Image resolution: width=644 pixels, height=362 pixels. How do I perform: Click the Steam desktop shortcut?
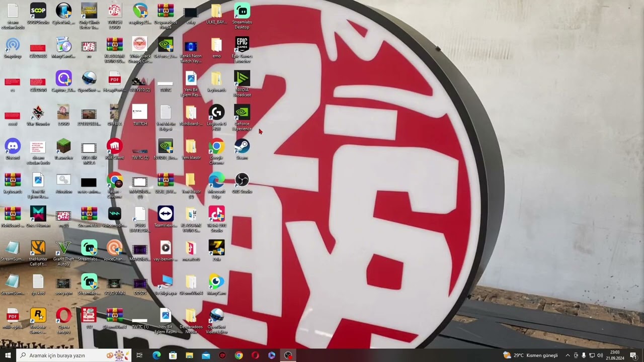pos(242,149)
